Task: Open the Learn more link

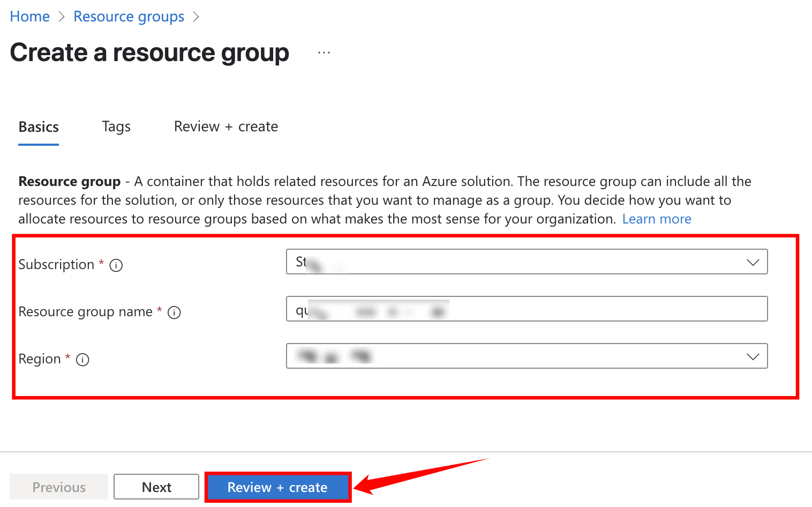Action: pos(656,219)
